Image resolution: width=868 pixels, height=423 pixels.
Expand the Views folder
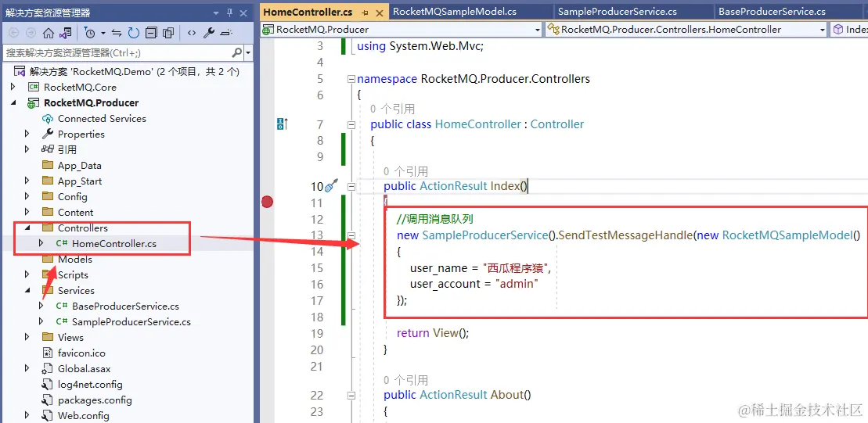tap(27, 337)
